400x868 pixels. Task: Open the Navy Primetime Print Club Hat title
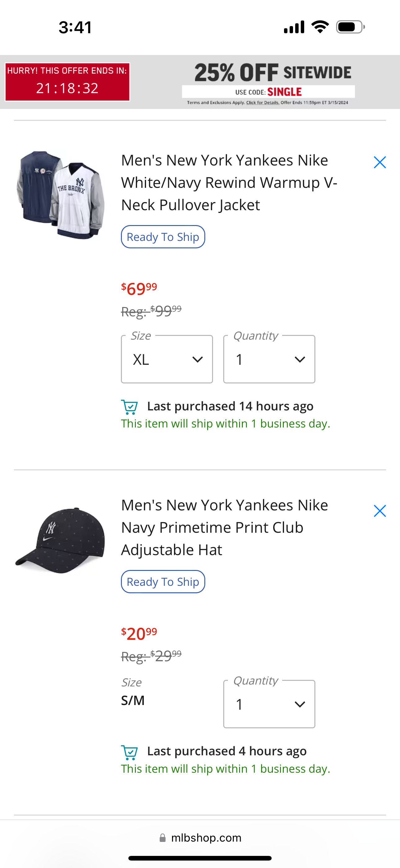point(224,527)
